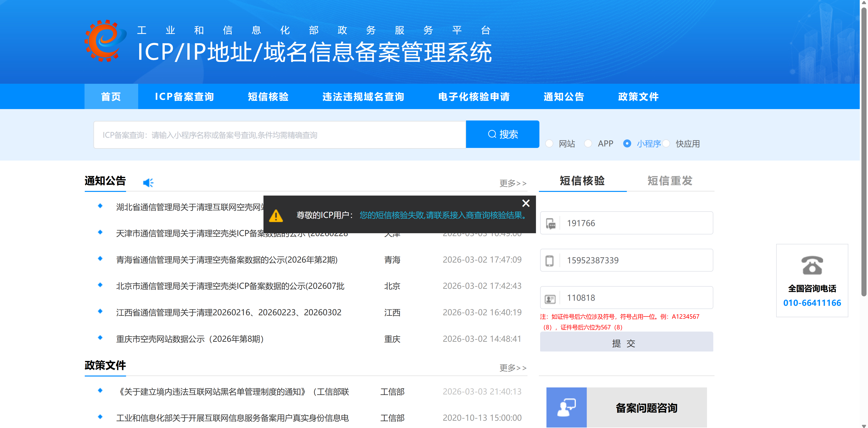The image size is (868, 428).
Task: Click the mobile phone field icon
Action: point(550,260)
